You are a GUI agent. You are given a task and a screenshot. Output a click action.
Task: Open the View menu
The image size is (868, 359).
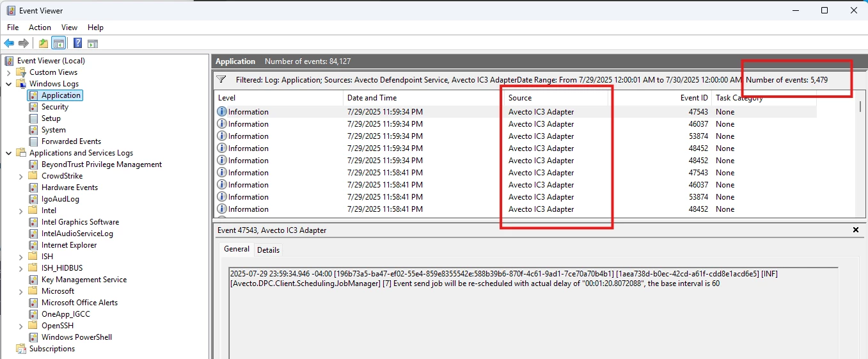(69, 28)
